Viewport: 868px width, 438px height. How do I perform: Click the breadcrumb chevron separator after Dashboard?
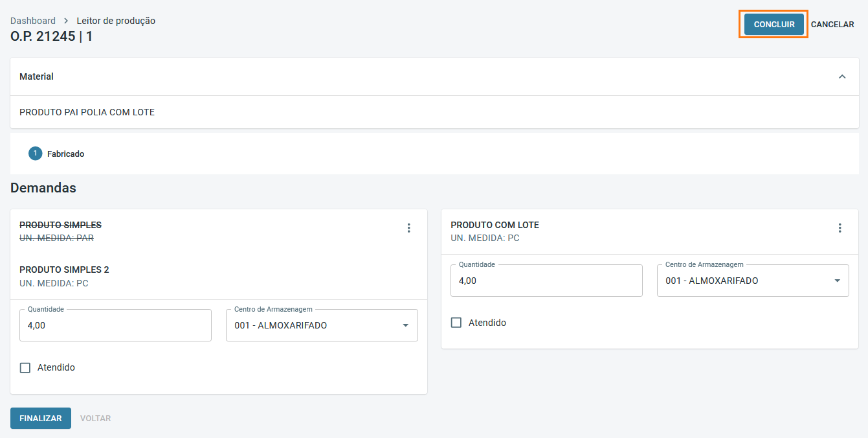click(66, 21)
